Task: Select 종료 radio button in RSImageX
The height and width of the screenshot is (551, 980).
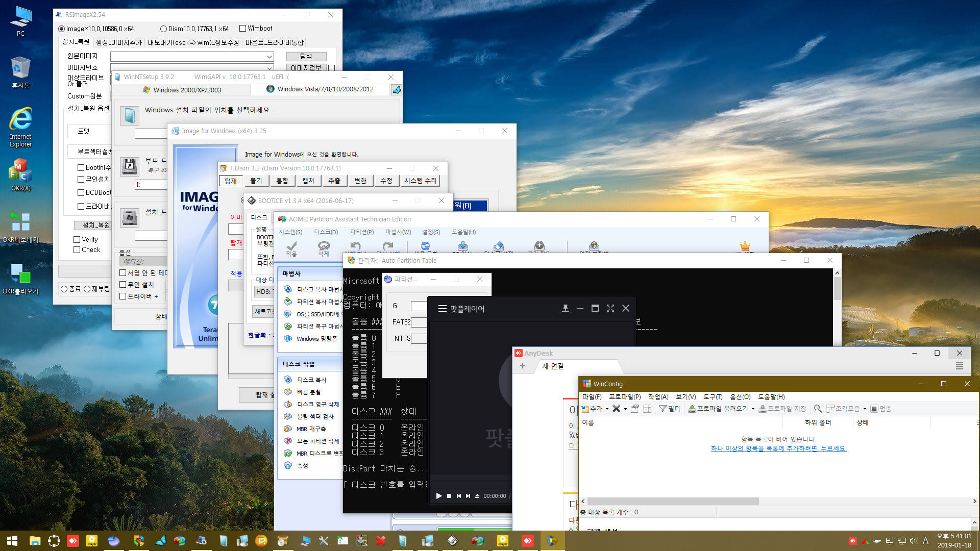Action: coord(70,289)
